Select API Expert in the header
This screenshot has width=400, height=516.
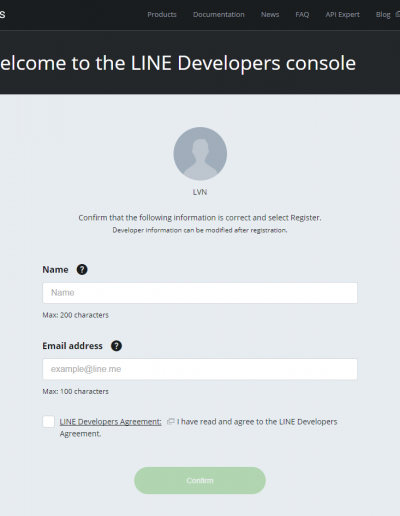pos(342,15)
